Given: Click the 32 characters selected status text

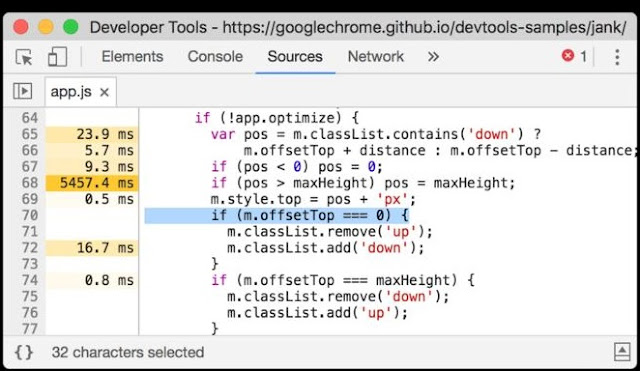Looking at the screenshot, I should [128, 352].
